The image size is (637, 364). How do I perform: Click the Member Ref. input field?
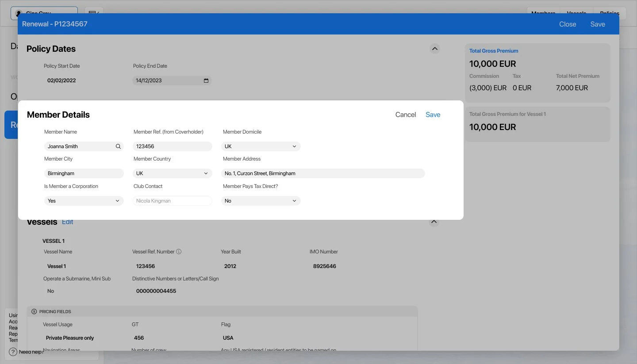tap(173, 146)
